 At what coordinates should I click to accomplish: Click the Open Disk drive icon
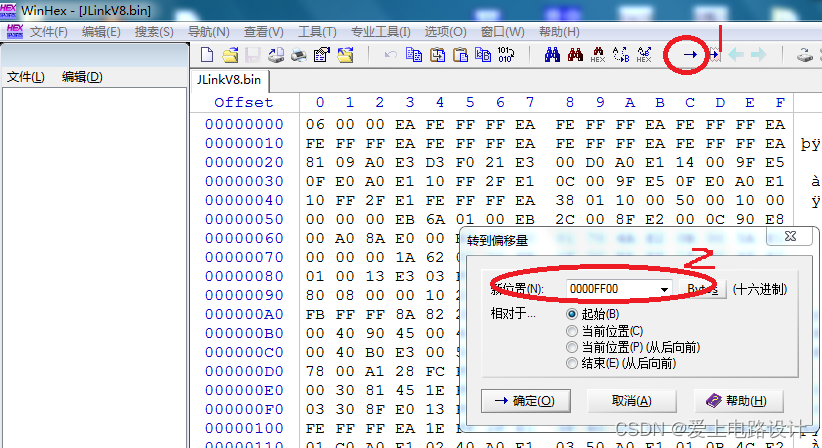tap(805, 54)
